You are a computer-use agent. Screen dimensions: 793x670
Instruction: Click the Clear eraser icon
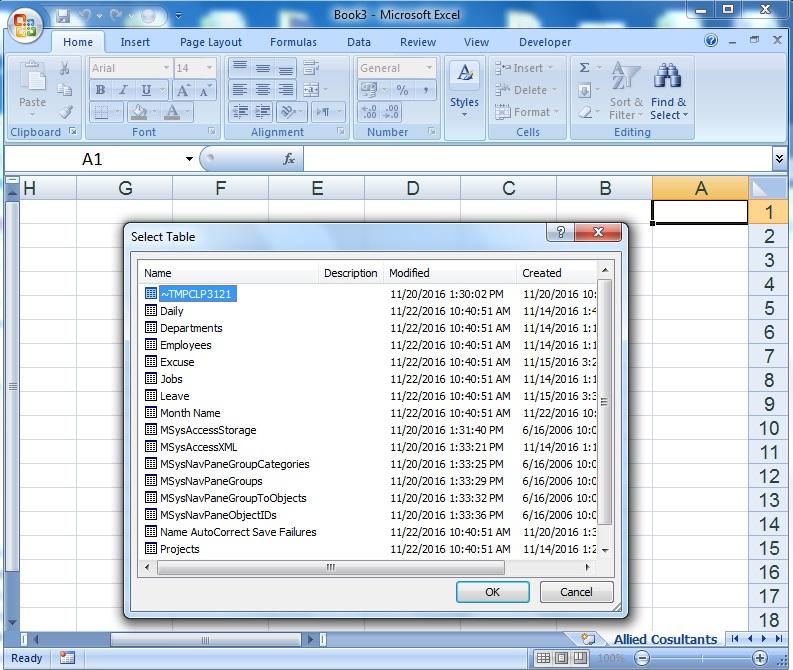[x=584, y=112]
